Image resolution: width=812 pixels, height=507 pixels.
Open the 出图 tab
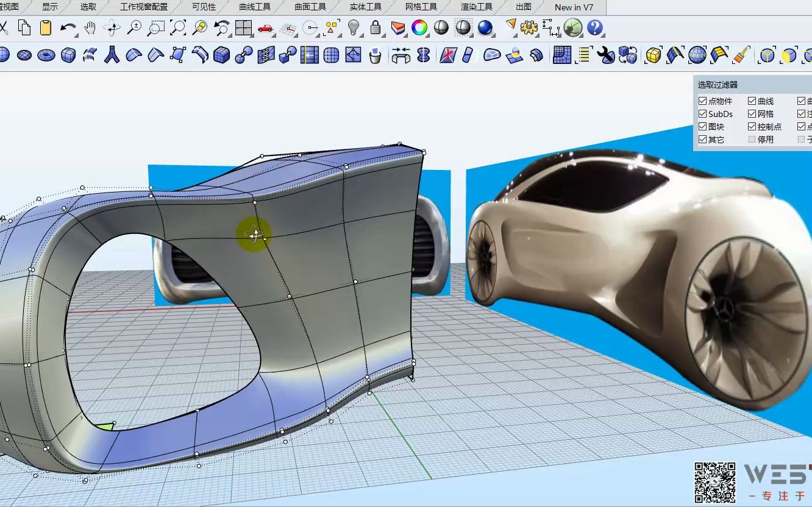524,7
